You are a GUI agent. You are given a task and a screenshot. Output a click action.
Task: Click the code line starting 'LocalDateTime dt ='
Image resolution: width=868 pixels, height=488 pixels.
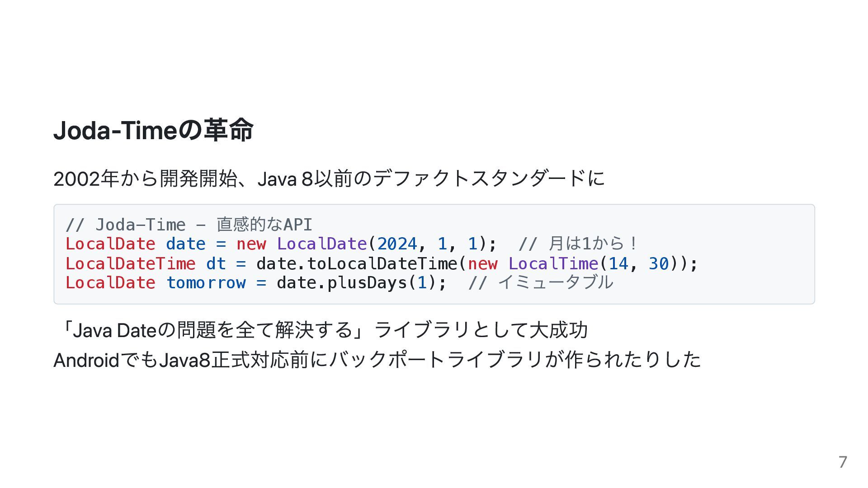tap(382, 263)
